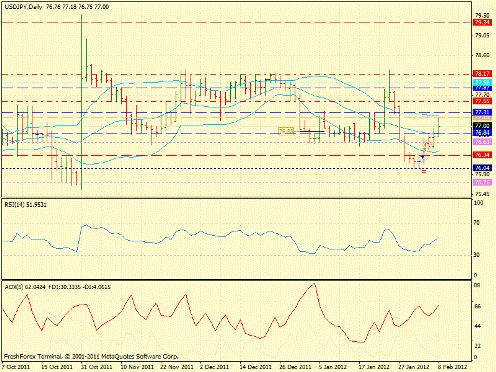Viewport: 496px width, 372px height.
Task: Click the 17 Jan 2012 date label
Action: (x=374, y=367)
